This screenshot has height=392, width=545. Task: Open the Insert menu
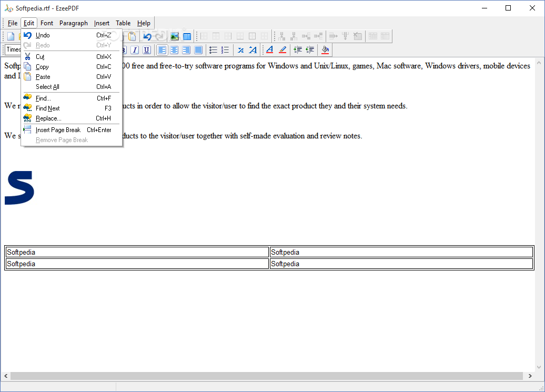[x=102, y=23]
